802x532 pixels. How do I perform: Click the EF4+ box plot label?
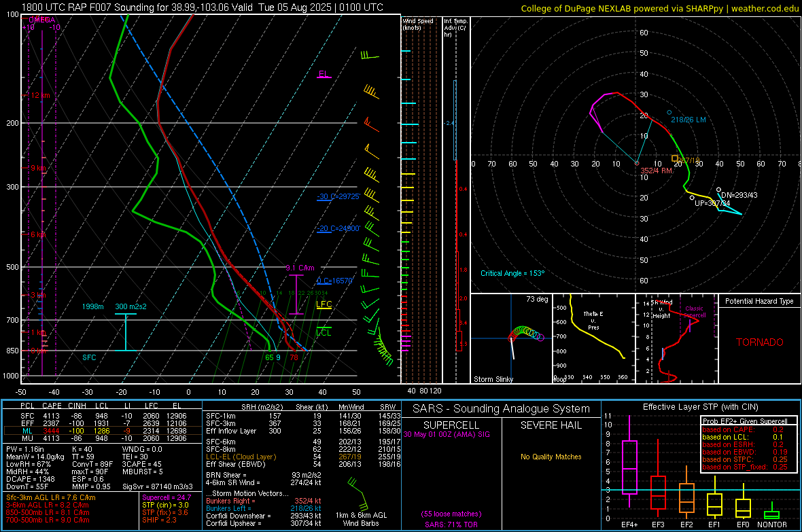click(629, 525)
